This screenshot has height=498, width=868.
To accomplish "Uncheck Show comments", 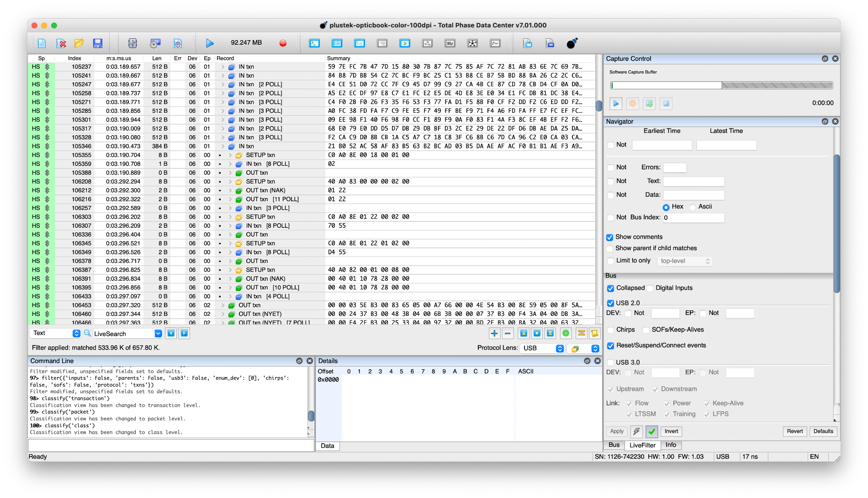I will (x=609, y=237).
